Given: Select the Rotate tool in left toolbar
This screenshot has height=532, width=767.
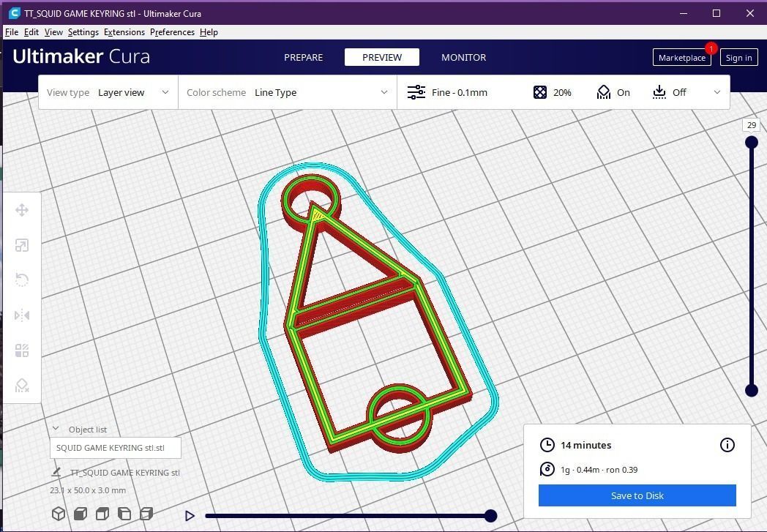Looking at the screenshot, I should (21, 280).
